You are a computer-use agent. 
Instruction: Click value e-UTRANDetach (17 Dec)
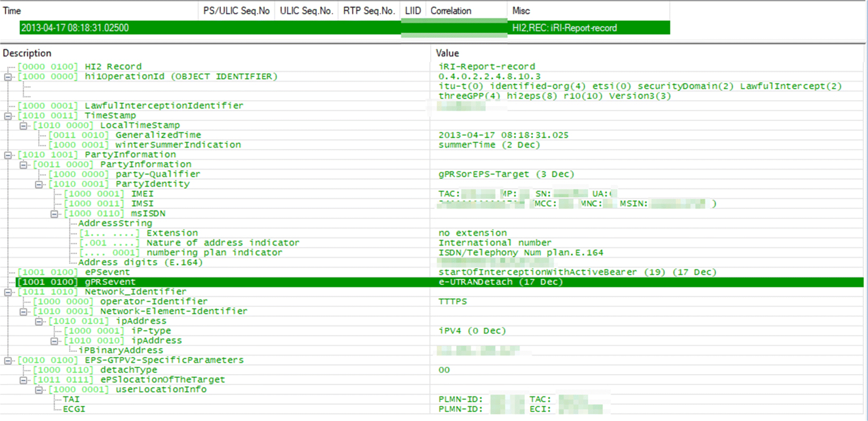click(501, 282)
